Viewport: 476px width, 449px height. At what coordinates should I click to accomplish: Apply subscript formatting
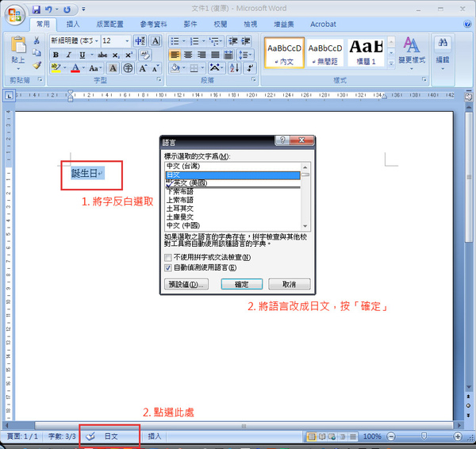point(116,55)
